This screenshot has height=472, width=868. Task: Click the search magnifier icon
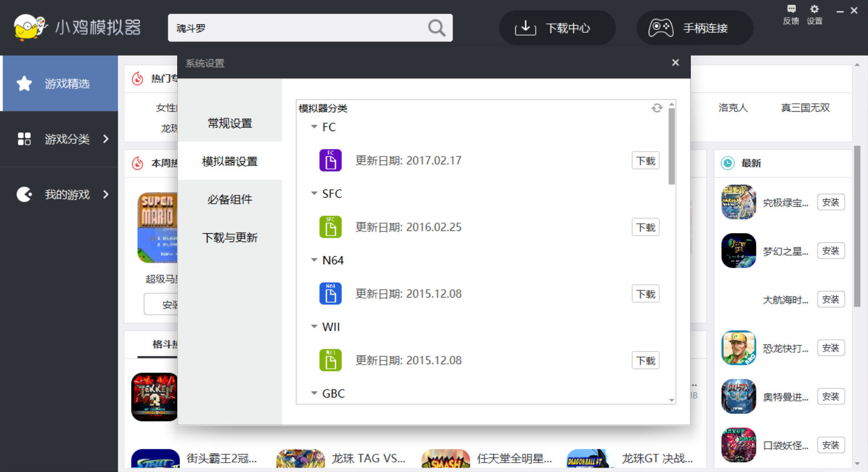click(x=436, y=28)
